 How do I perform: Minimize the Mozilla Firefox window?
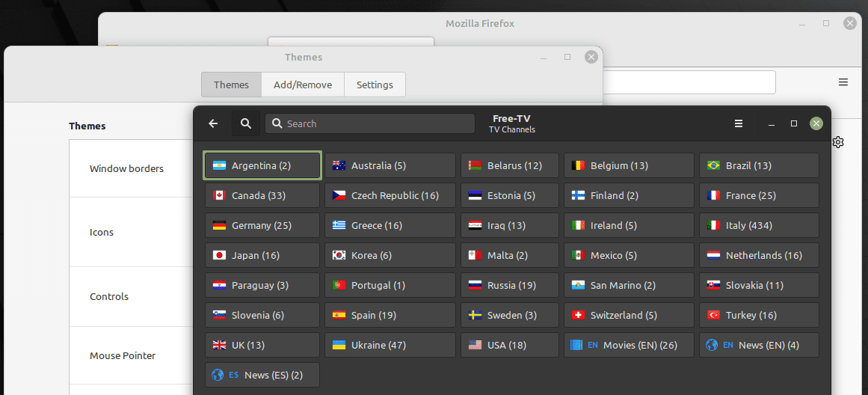(803, 24)
